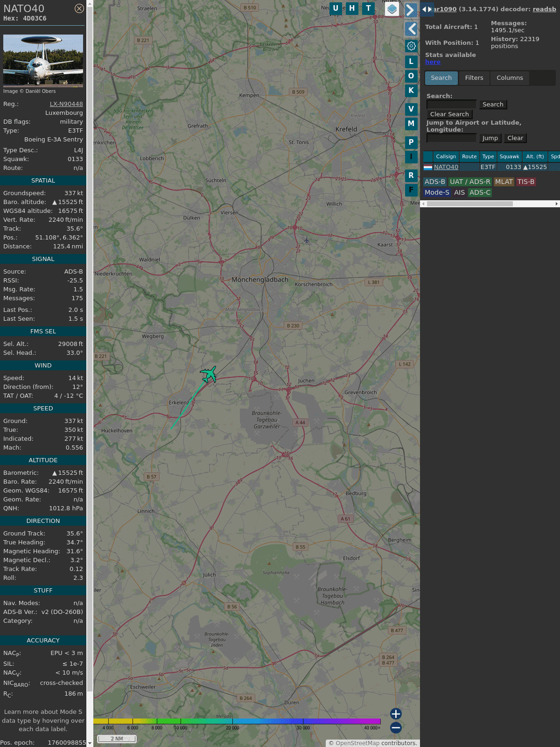Expand sidebar with right chevron arrow
Viewport: 560px width, 747px height.
(x=410, y=10)
